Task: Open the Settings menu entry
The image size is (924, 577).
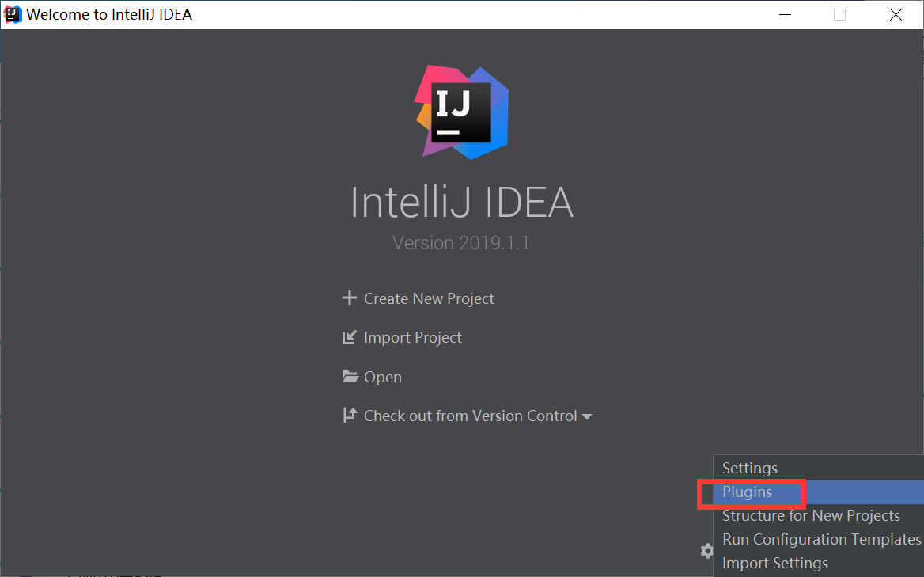Action: [749, 468]
